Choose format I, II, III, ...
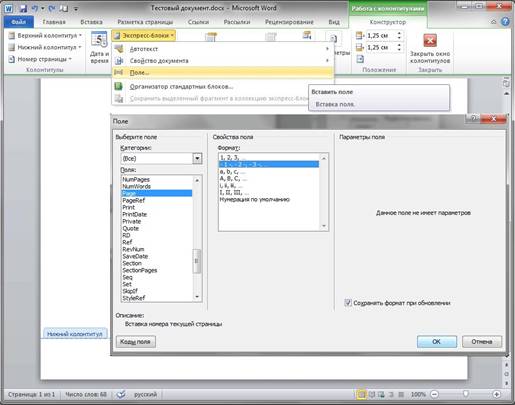Screen dimensions: 515x405 point(269,193)
